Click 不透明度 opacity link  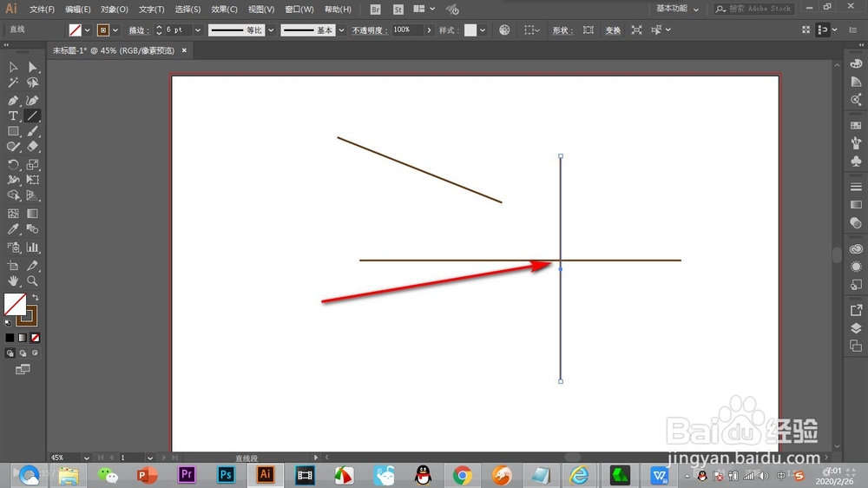(x=369, y=30)
